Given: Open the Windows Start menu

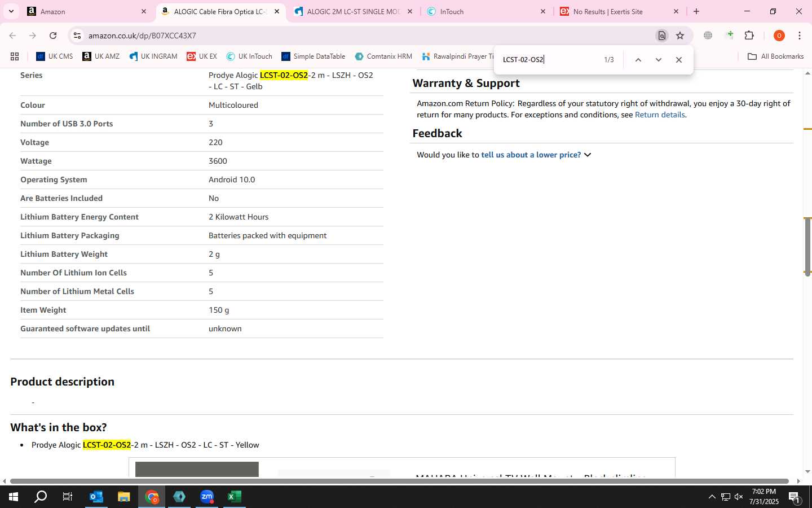Looking at the screenshot, I should coord(14,497).
